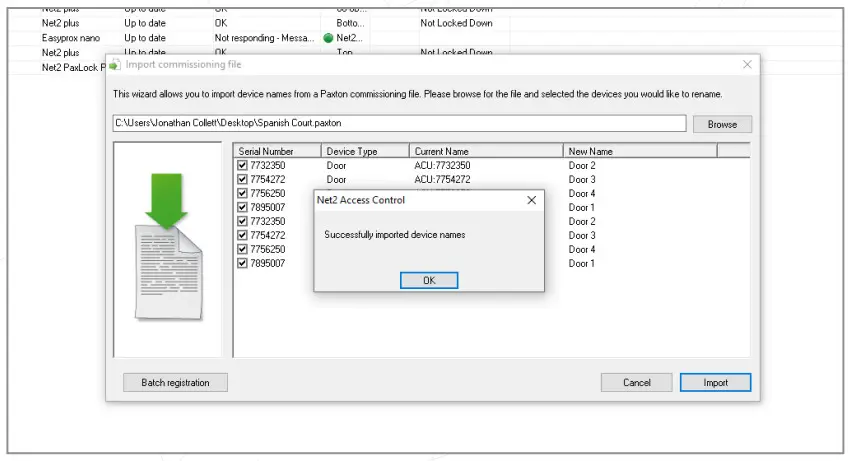The height and width of the screenshot is (461, 853).
Task: Uncheck the first 7756250 checkbox
Action: [243, 193]
